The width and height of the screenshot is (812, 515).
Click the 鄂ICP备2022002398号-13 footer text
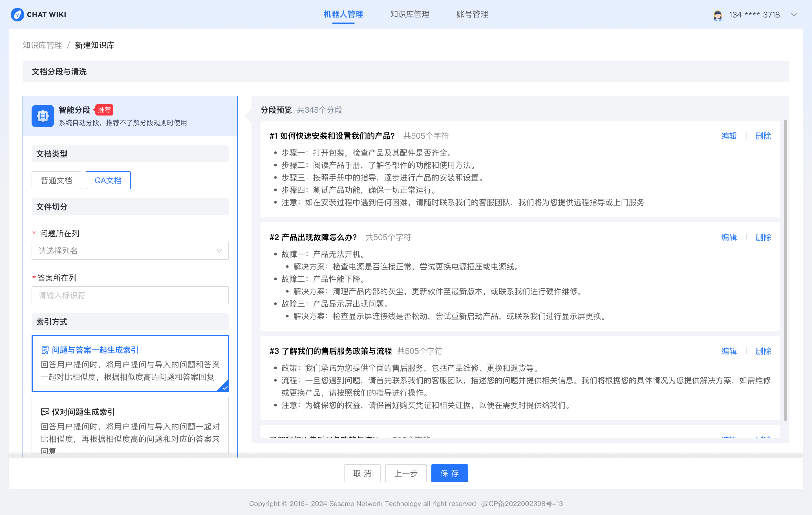(x=522, y=503)
